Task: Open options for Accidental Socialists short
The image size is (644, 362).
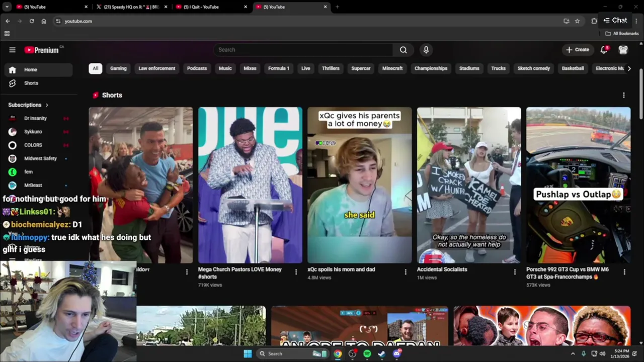Action: pos(515,272)
